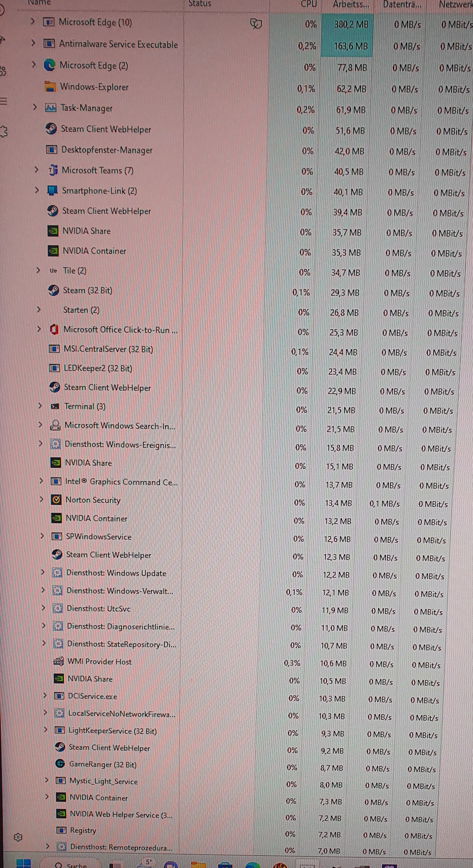This screenshot has width=473, height=868.
Task: Sort processes by the CPU column header
Action: pos(309,4)
